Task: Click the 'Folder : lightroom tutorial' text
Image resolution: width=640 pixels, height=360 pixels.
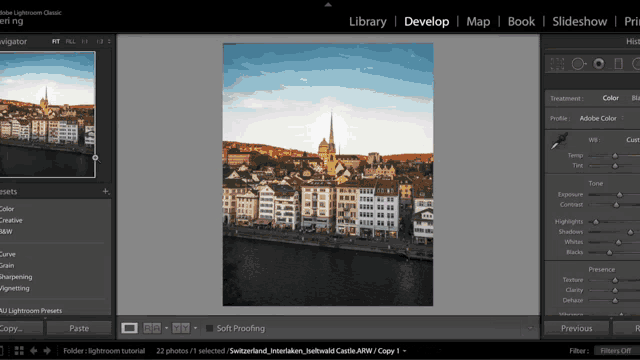Action: [104, 351]
